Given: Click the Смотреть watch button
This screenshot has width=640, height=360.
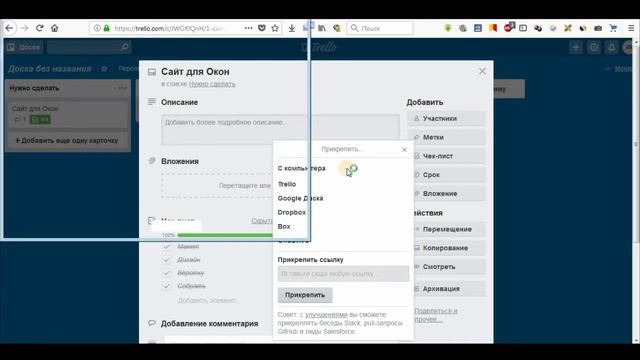Looking at the screenshot, I should point(447,267).
